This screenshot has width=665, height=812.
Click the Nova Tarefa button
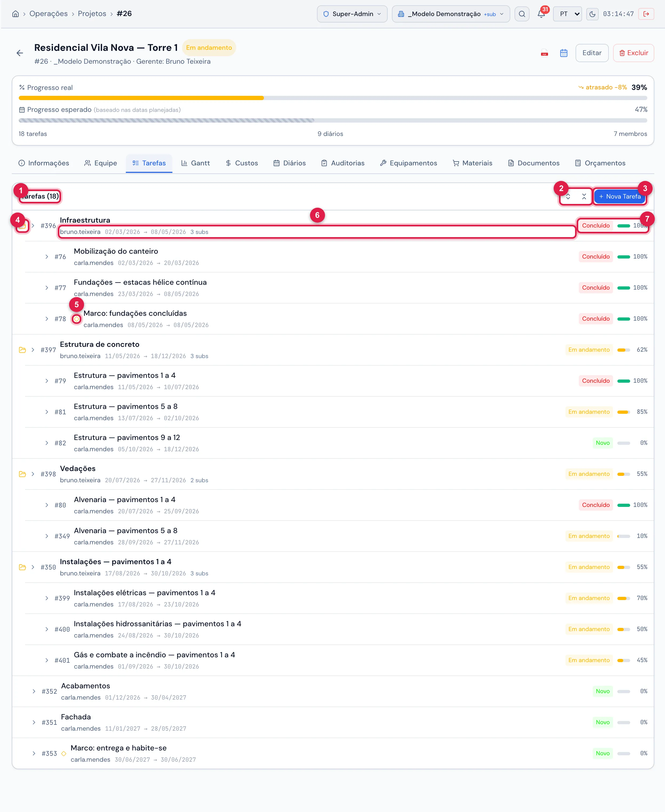[619, 196]
